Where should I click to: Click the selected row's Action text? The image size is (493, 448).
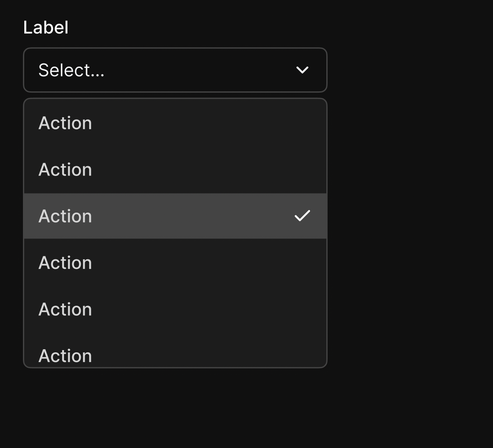[65, 217]
